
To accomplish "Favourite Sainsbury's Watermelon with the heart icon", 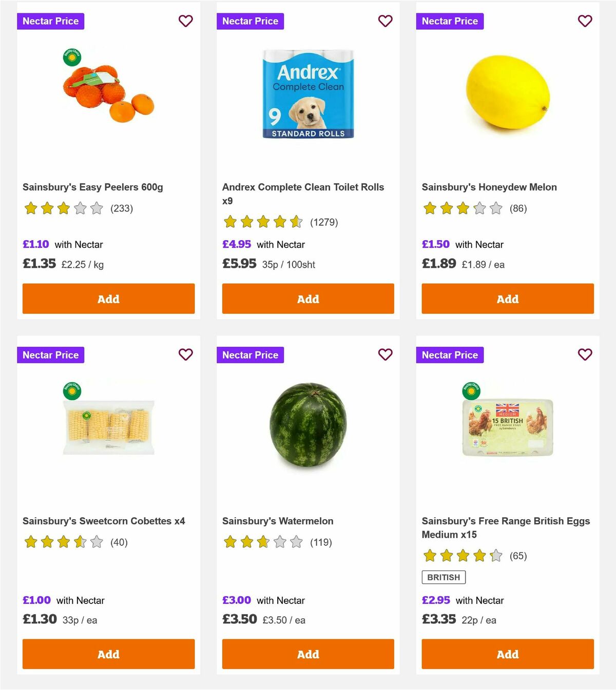I will pos(385,354).
